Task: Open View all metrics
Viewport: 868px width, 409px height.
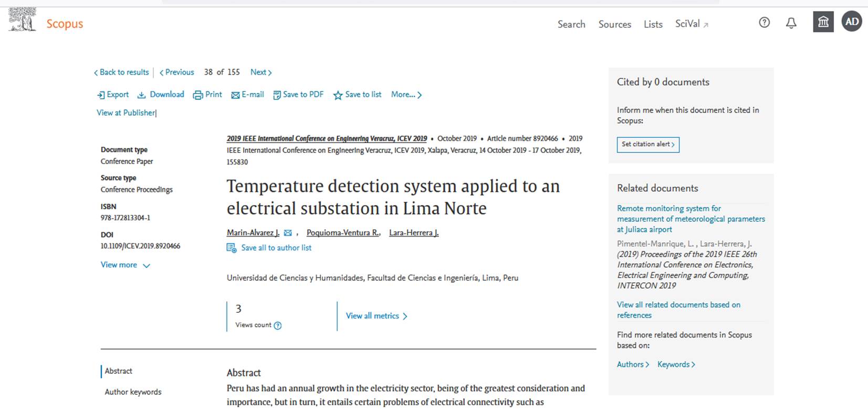Action: 377,316
